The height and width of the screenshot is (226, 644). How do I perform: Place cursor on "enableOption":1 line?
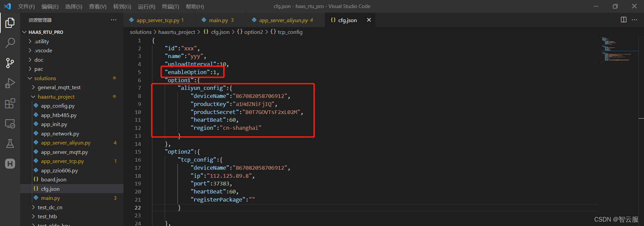(x=192, y=72)
